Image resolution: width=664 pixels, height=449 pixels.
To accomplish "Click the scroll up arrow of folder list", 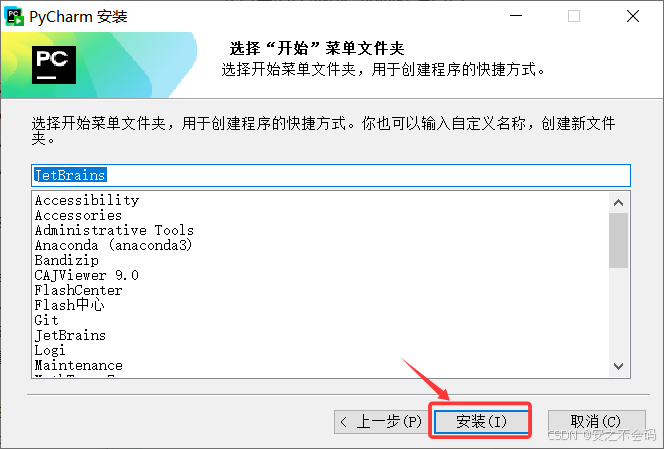I will tap(618, 202).
